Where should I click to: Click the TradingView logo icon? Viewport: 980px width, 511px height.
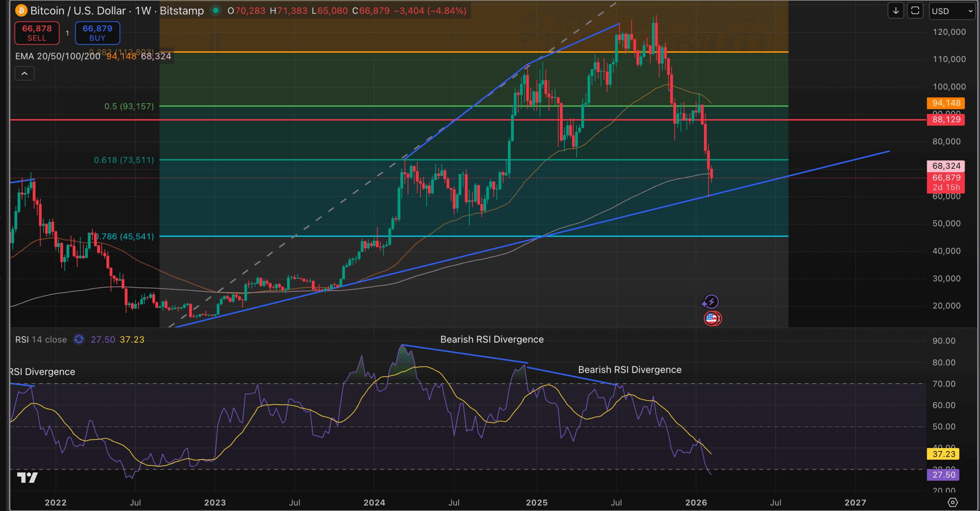coord(28,477)
